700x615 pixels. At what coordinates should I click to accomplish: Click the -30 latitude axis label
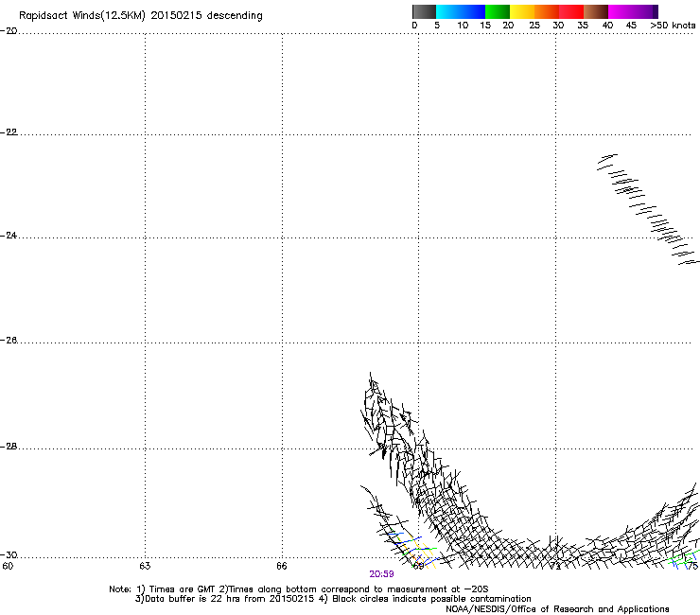tap(9, 555)
